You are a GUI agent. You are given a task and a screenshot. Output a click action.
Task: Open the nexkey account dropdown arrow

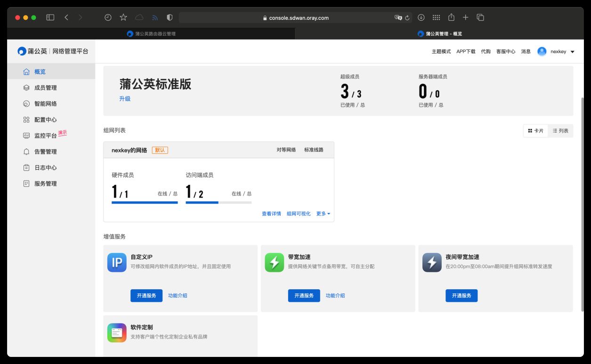tap(572, 52)
